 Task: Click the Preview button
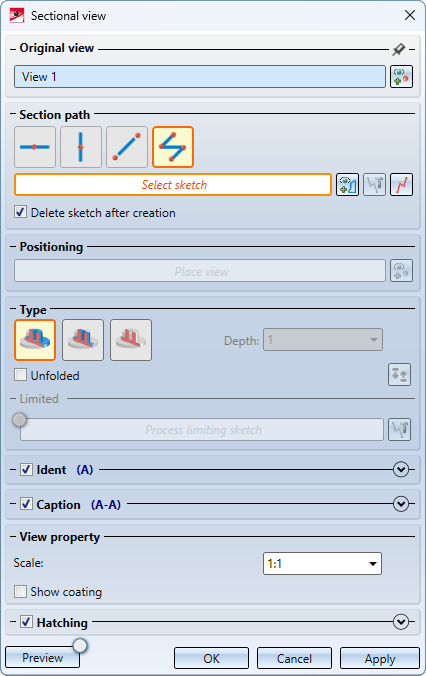click(43, 657)
